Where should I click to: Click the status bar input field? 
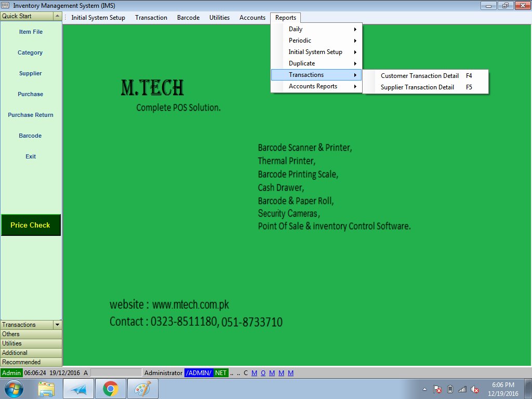pos(116,373)
